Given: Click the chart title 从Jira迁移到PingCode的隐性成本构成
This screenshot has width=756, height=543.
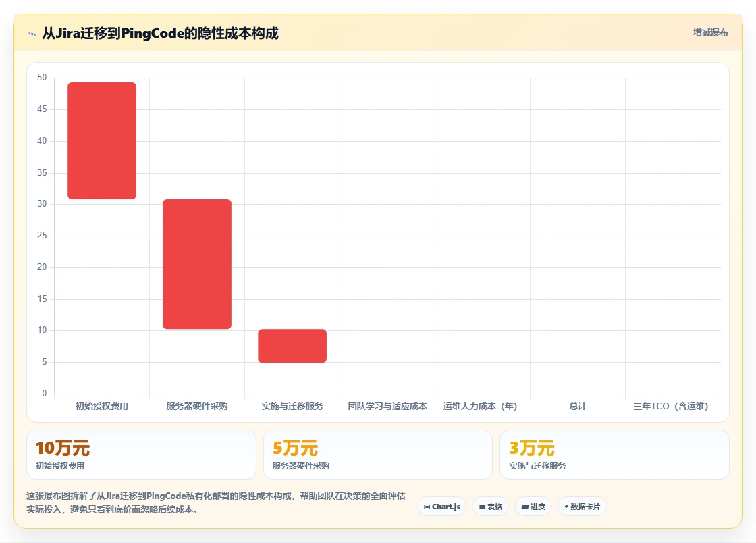Looking at the screenshot, I should (x=161, y=33).
